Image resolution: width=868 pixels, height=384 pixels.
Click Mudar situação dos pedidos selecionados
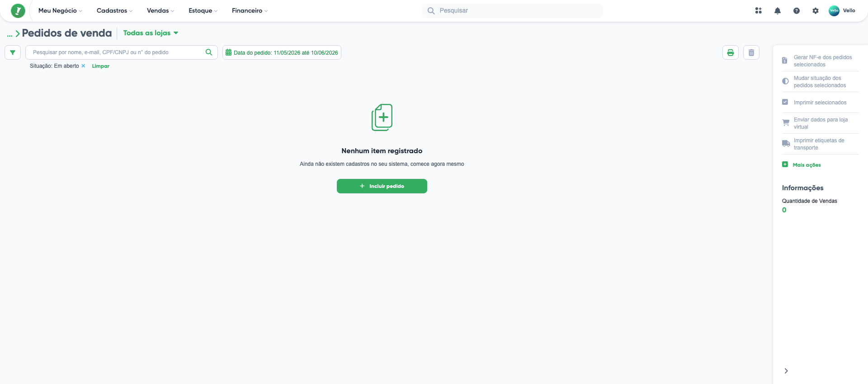820,82
